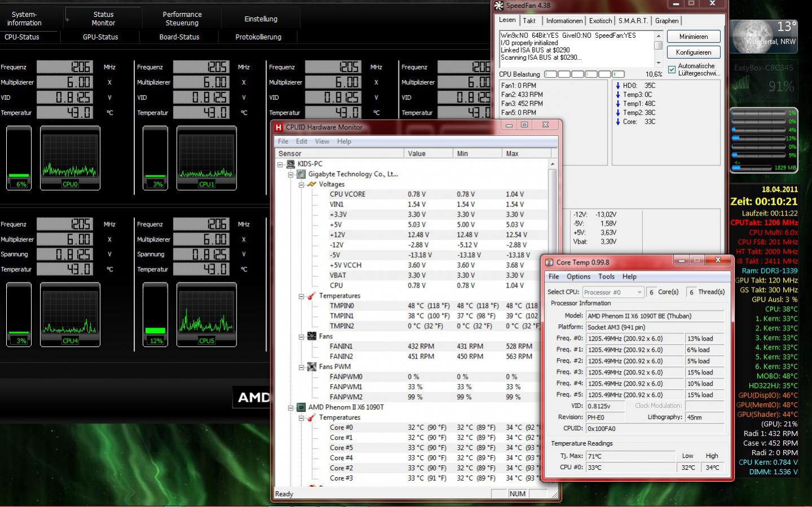The image size is (812, 507).
Task: Click the CPU1 usage graph
Action: tap(207, 158)
